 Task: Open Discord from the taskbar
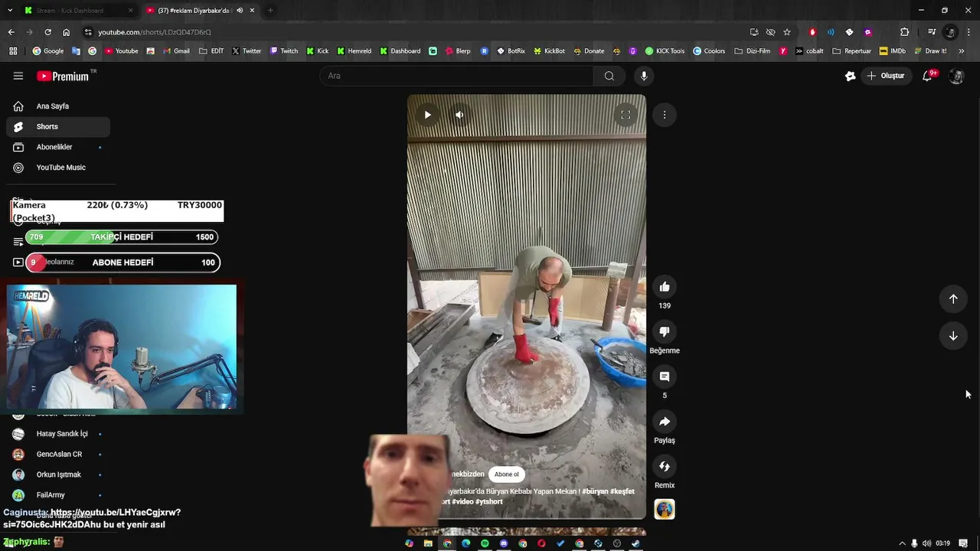point(504,543)
